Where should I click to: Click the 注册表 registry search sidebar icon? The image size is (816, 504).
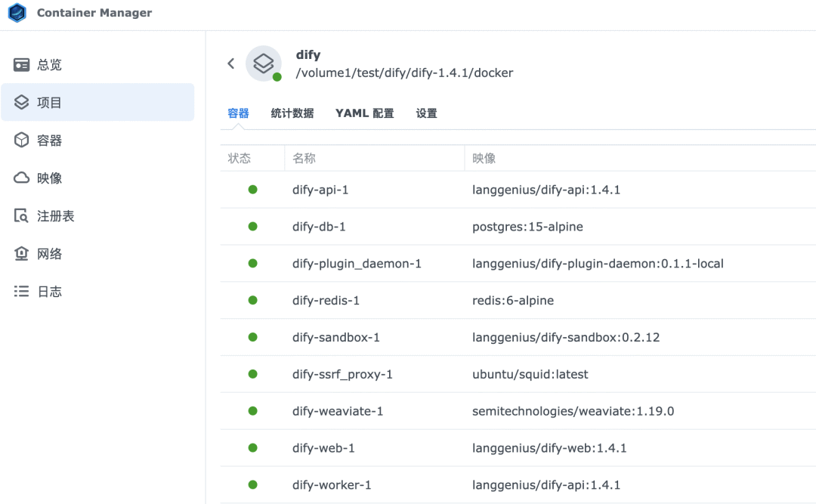[21, 215]
